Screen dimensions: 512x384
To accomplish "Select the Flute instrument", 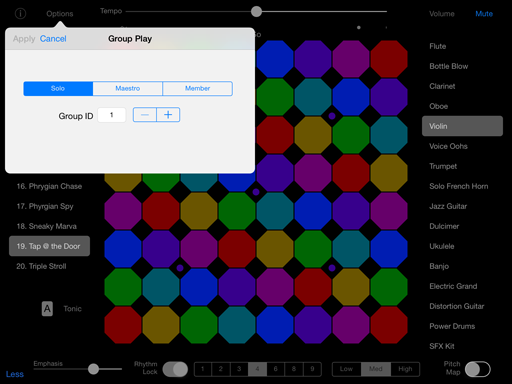I will coord(462,46).
